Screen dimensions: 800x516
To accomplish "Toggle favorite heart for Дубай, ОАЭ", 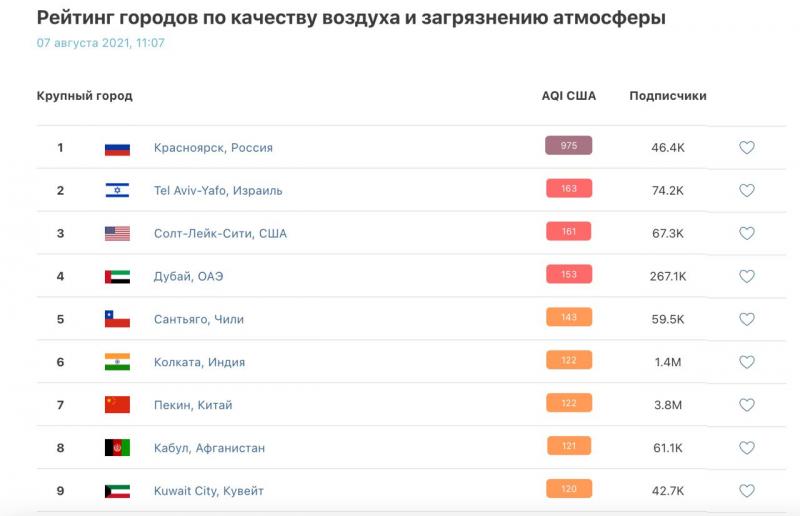I will click(746, 276).
